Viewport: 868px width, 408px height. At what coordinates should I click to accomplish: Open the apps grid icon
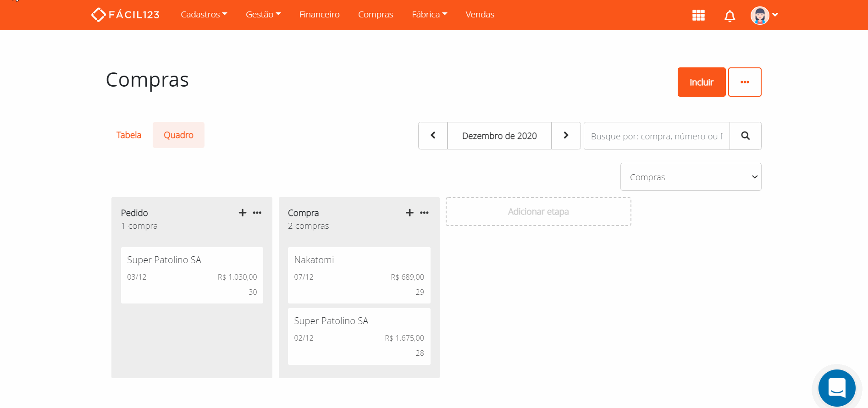pyautogui.click(x=698, y=15)
